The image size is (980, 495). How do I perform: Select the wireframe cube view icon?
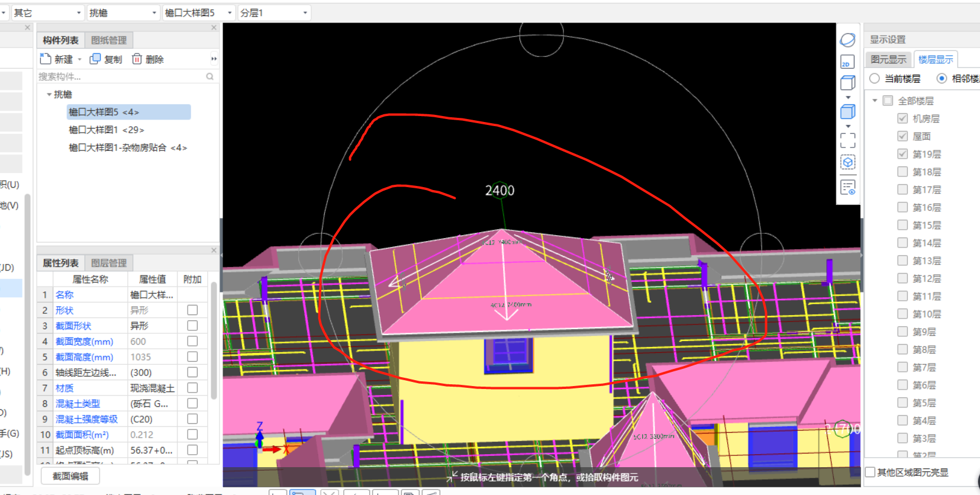[x=847, y=83]
